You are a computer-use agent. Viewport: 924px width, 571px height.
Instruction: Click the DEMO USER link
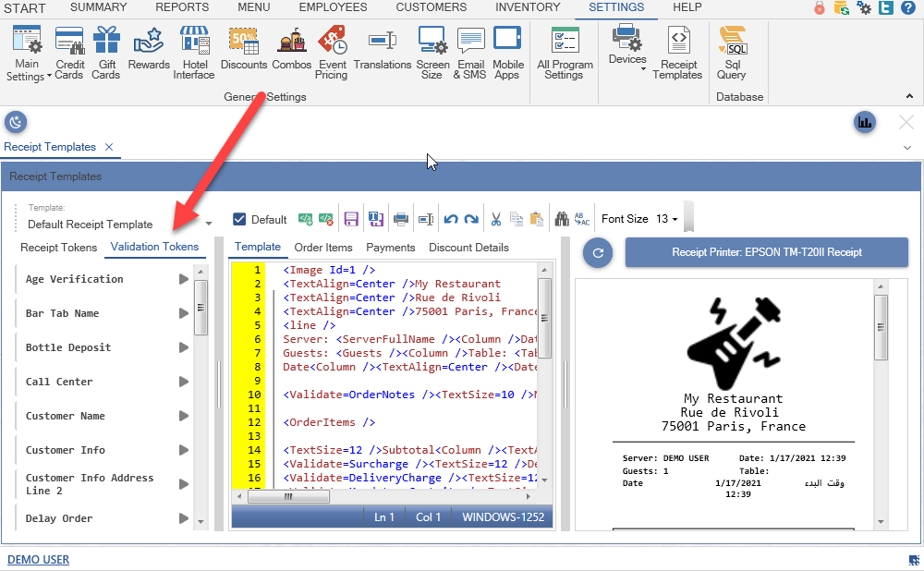[38, 560]
